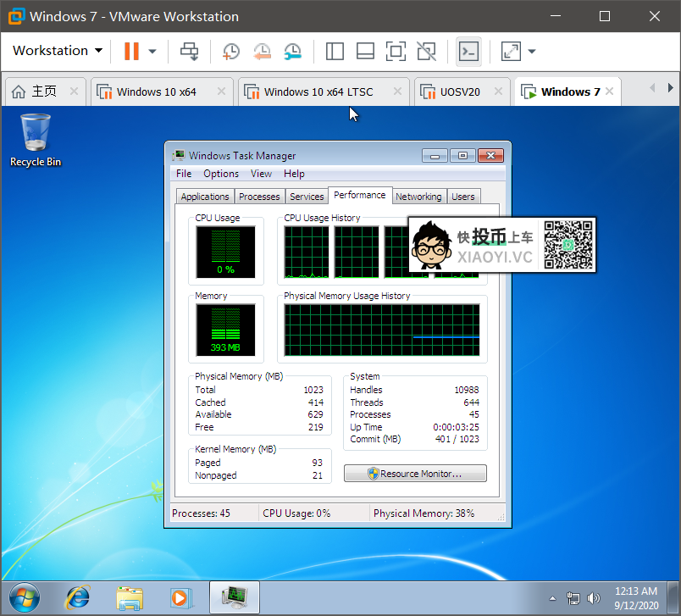Click Send Ctrl+Alt+Del icon in toolbar

pos(189,51)
